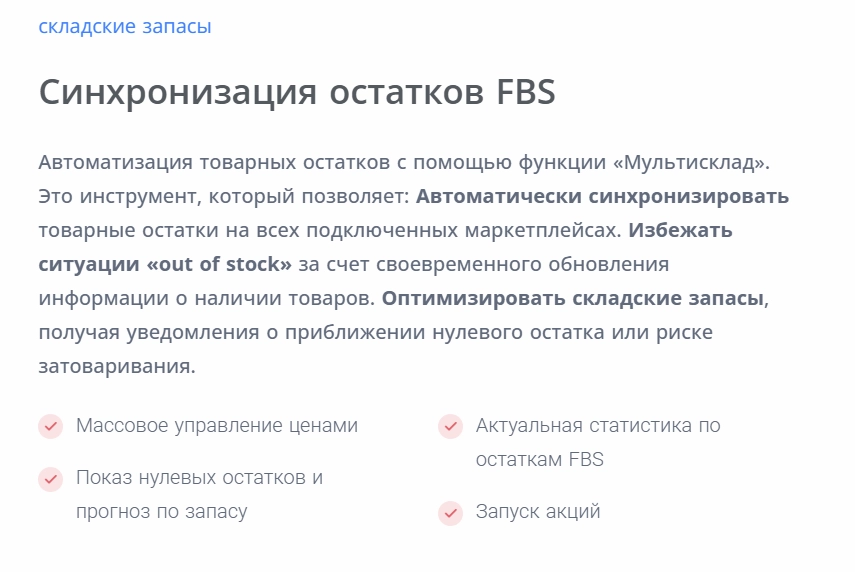Click checkmark icon beside «Массовое управление ценами»
Screen dimensions: 855x572
pos(50,427)
